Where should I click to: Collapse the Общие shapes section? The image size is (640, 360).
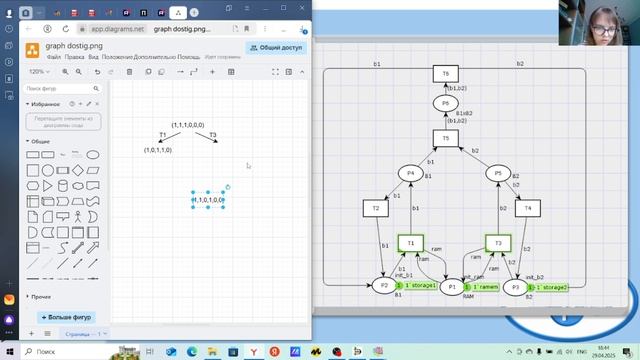point(28,141)
